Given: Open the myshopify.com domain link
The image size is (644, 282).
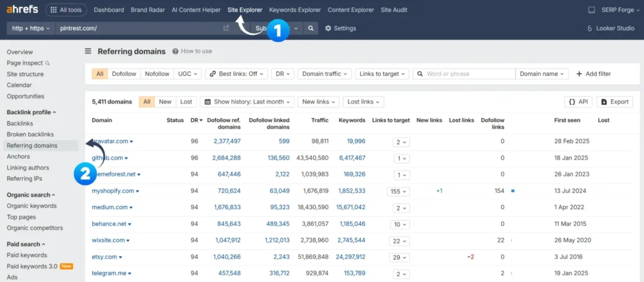Looking at the screenshot, I should tap(113, 191).
